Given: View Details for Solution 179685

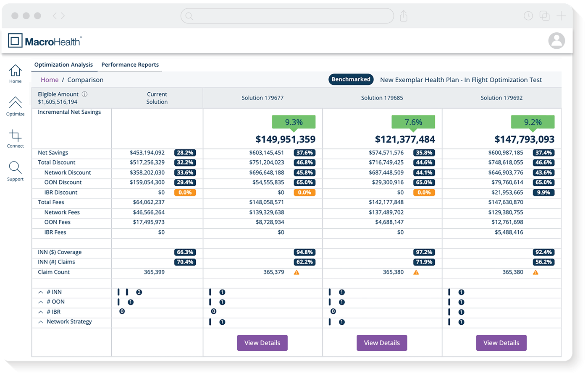Looking at the screenshot, I should pos(382,343).
